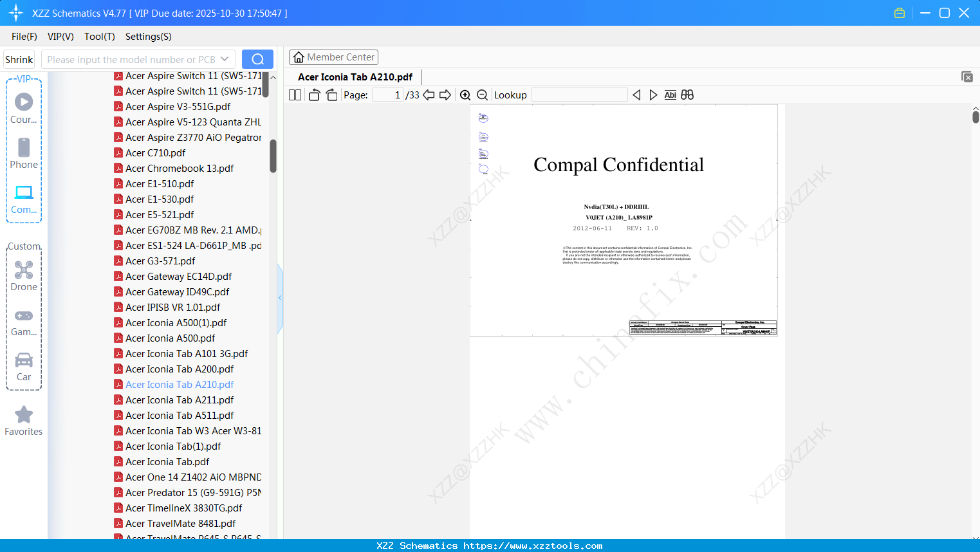Collapse the file list side panel handle
Viewport: 980px width, 552px height.
coord(280,298)
